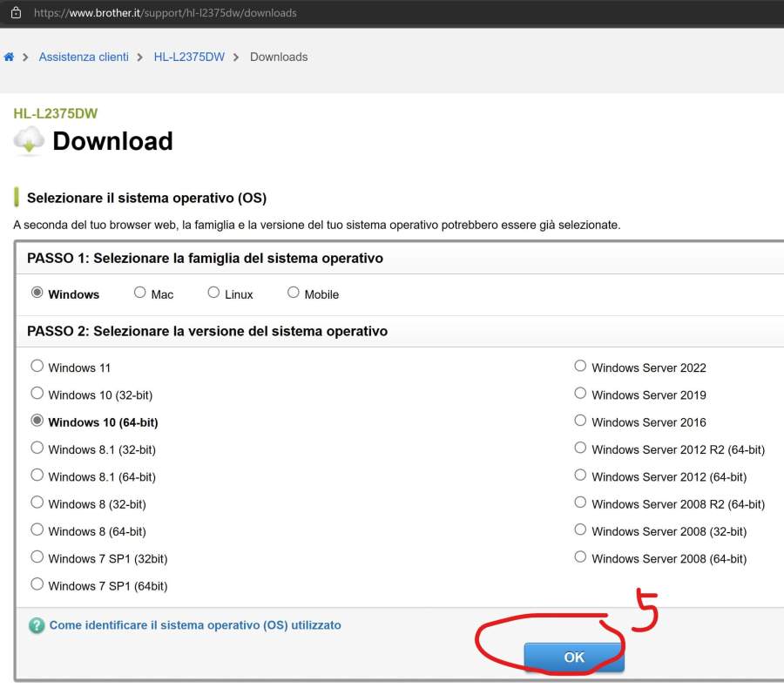The height and width of the screenshot is (688, 784).
Task: Click the browser URL address field
Action: (x=348, y=13)
